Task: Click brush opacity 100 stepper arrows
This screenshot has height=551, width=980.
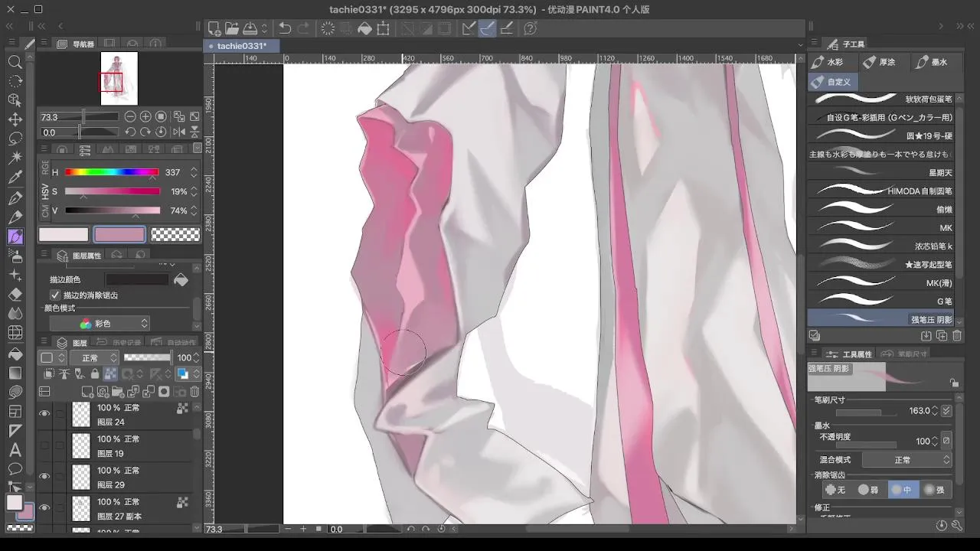Action: (935, 442)
